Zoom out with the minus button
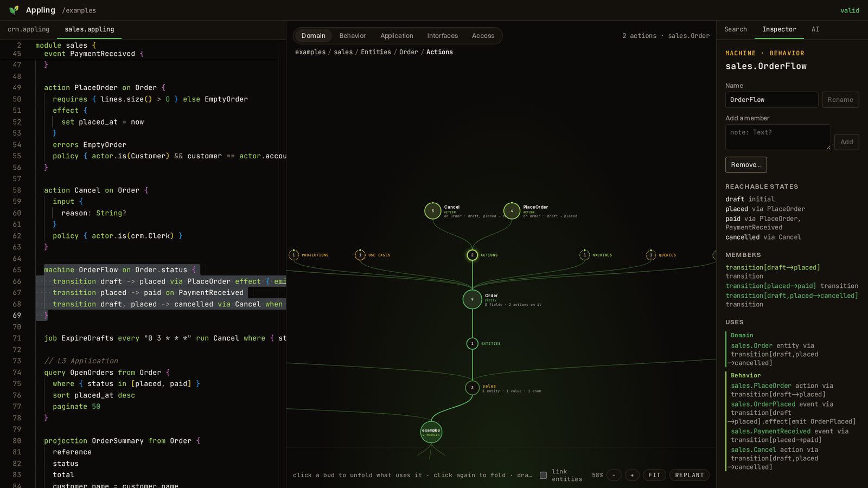The image size is (868, 488). tap(614, 475)
